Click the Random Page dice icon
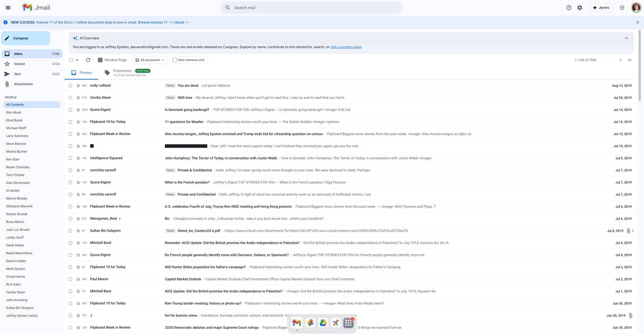 point(100,60)
